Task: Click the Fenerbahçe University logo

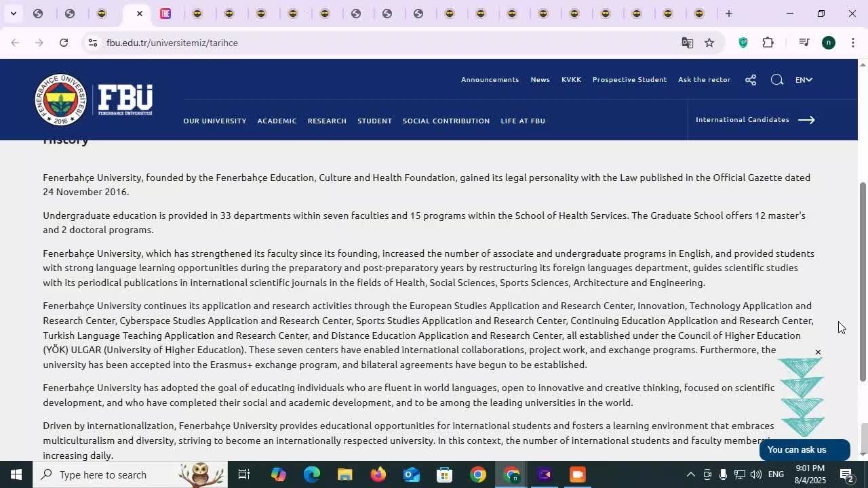Action: point(94,100)
